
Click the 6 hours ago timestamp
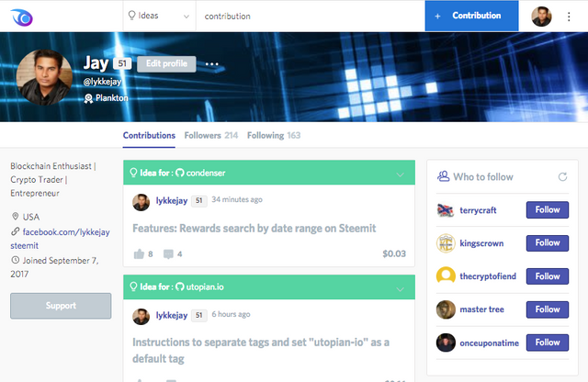231,314
